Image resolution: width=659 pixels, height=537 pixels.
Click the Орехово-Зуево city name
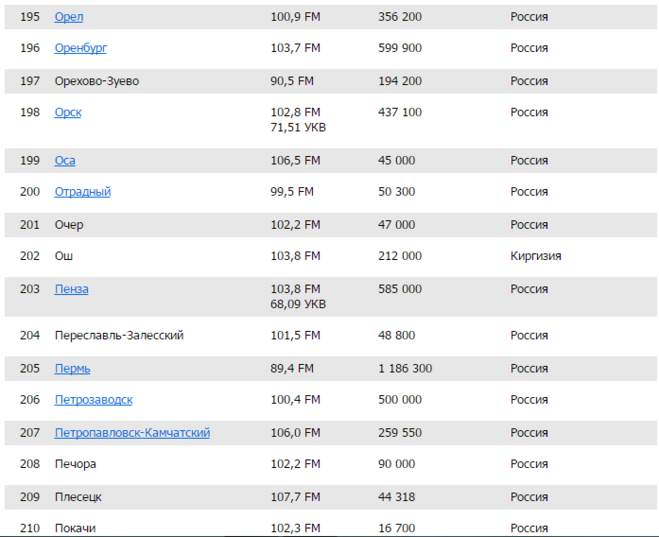[97, 81]
